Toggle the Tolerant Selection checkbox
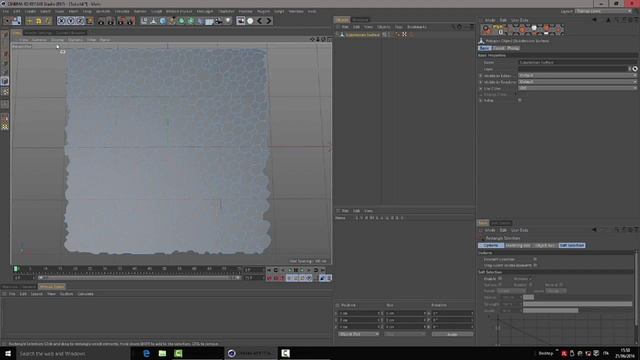The image size is (640, 360). point(535,259)
